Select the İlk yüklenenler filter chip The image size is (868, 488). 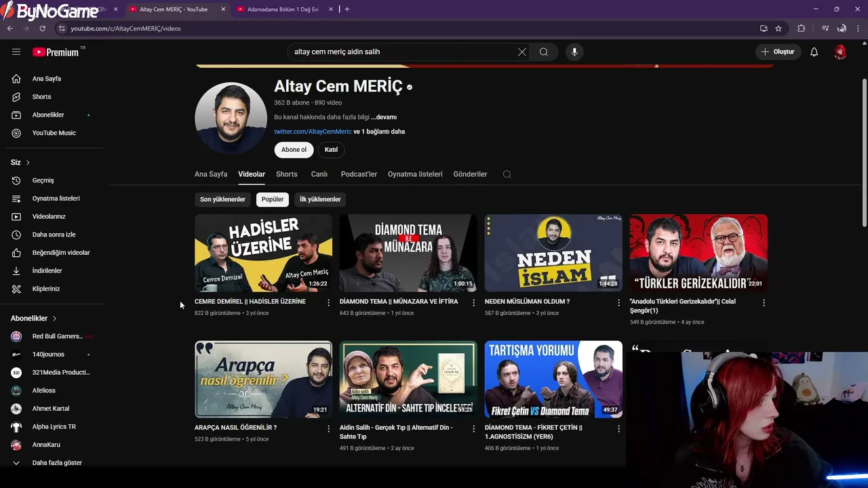point(320,199)
